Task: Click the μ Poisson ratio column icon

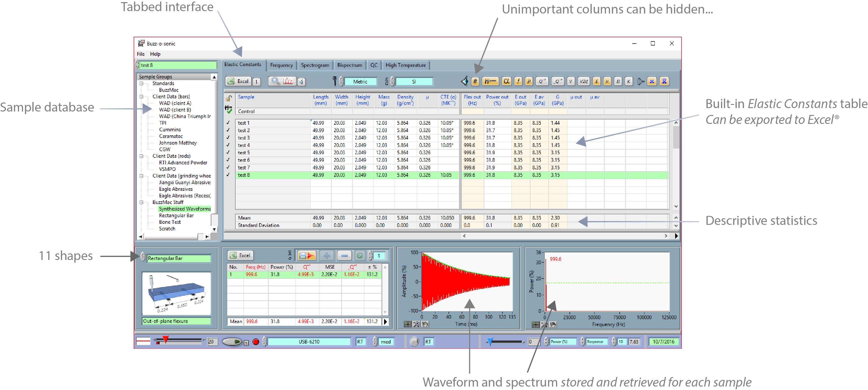Action: pyautogui.click(x=607, y=81)
